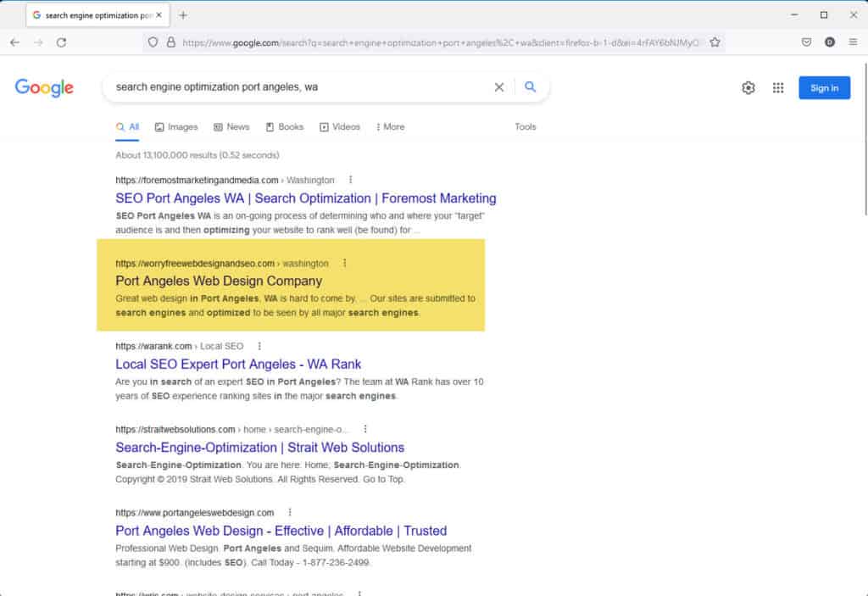Maximize the Firefox window

tap(824, 15)
